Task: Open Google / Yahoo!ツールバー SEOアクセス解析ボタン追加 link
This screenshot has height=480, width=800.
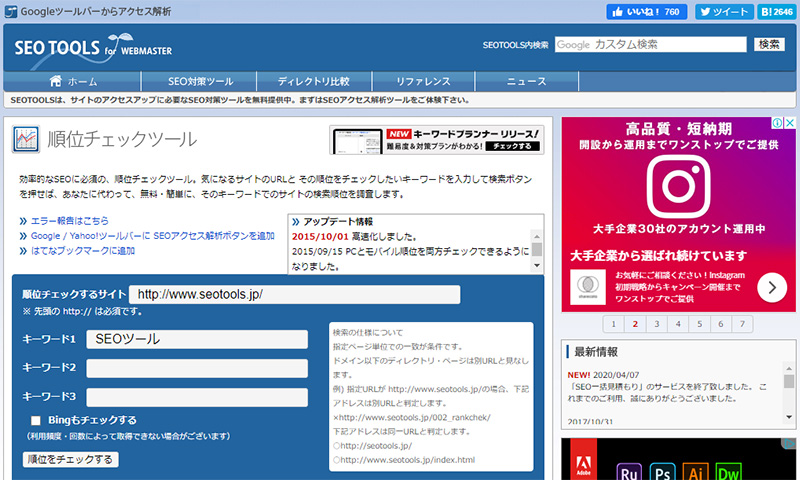Action: [153, 236]
